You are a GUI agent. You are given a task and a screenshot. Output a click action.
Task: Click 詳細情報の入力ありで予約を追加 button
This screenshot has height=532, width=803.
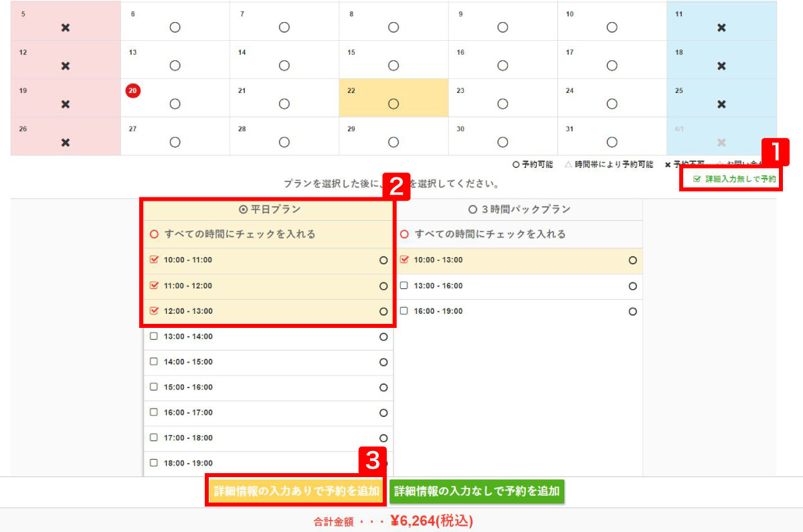(296, 491)
